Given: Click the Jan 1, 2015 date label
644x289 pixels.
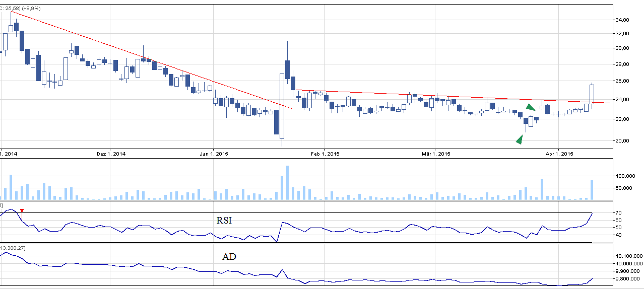Looking at the screenshot, I should (x=214, y=154).
